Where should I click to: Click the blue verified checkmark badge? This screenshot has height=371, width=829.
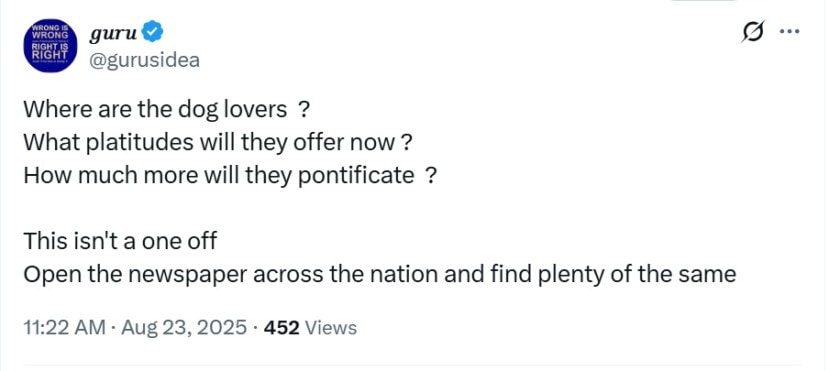coord(154,33)
